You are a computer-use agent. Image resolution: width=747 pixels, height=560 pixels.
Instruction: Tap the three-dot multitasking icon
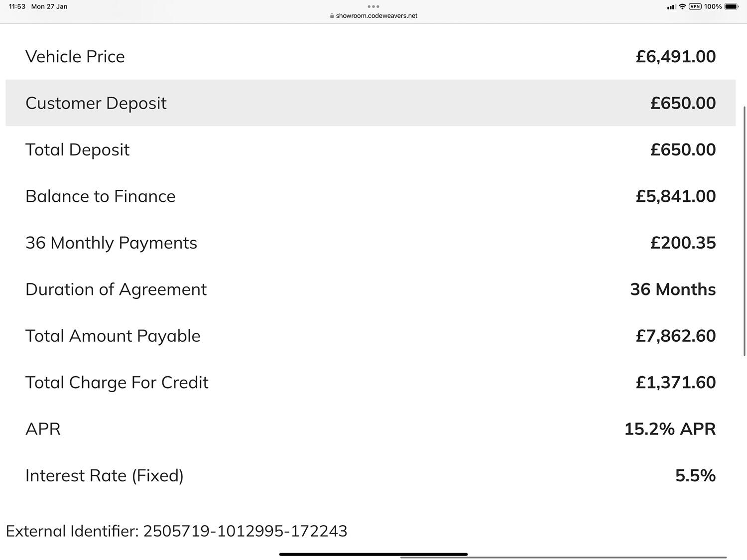click(x=373, y=6)
